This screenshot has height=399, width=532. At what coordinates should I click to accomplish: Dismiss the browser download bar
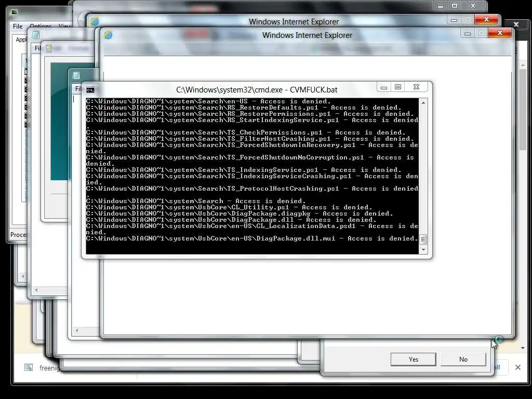(518, 367)
